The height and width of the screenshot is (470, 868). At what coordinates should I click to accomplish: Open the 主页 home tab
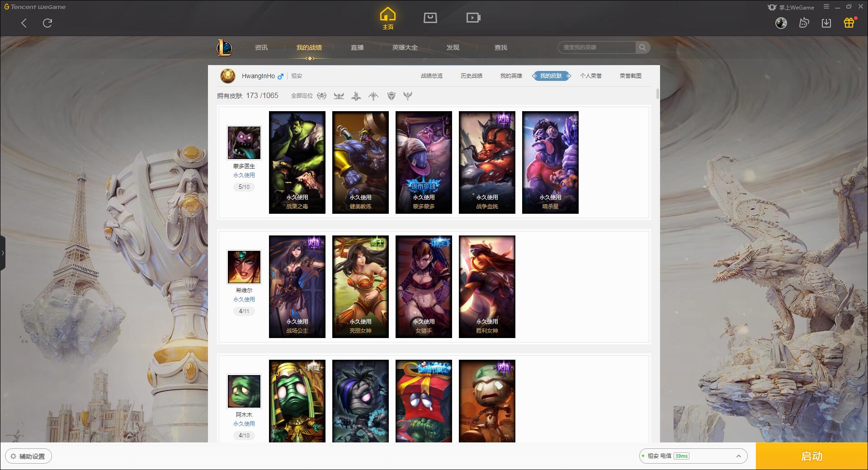388,19
